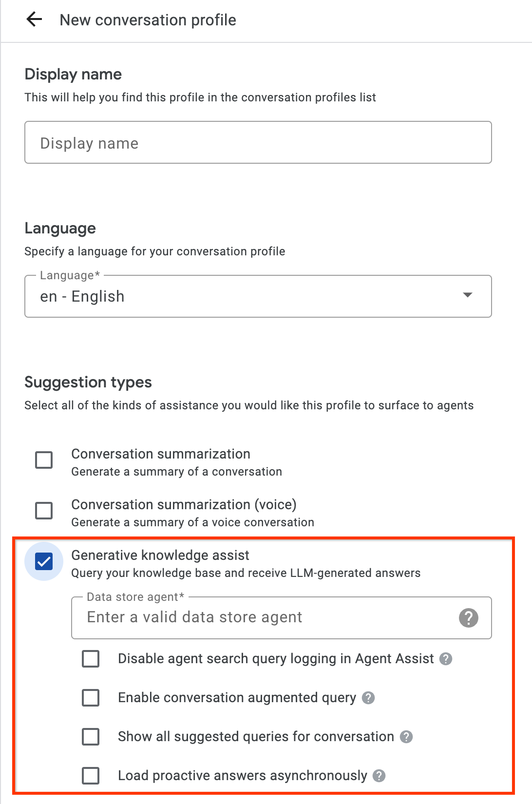
Task: Click the en - English language selection
Action: (82, 297)
